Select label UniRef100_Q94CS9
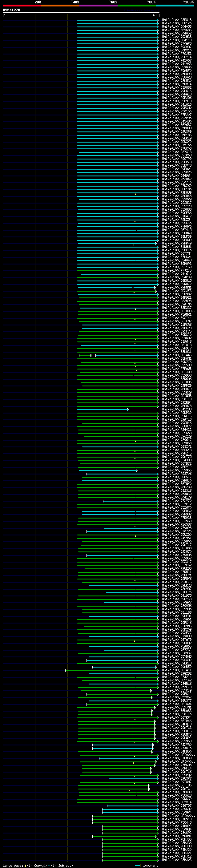The height and width of the screenshot is (868, 197). pyautogui.click(x=177, y=277)
